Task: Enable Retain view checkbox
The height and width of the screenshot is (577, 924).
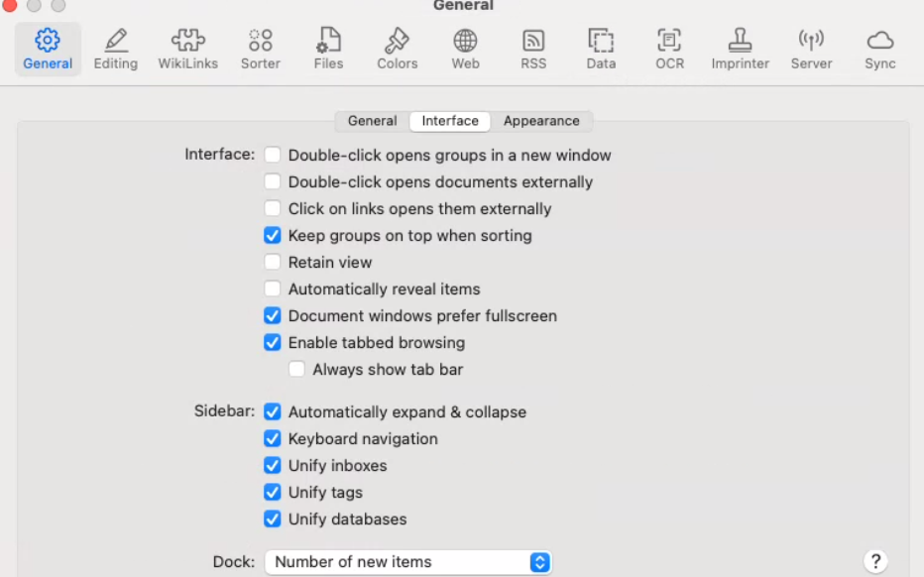Action: coord(273,263)
